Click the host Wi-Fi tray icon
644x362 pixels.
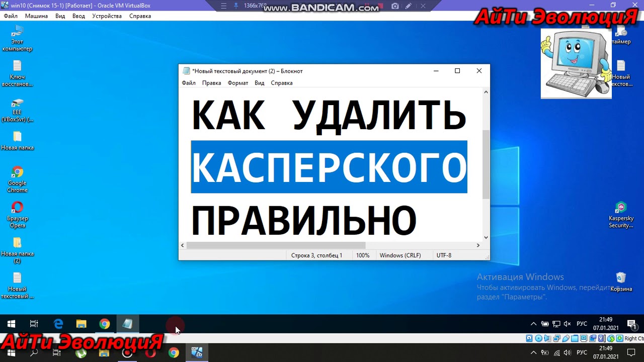(x=556, y=352)
